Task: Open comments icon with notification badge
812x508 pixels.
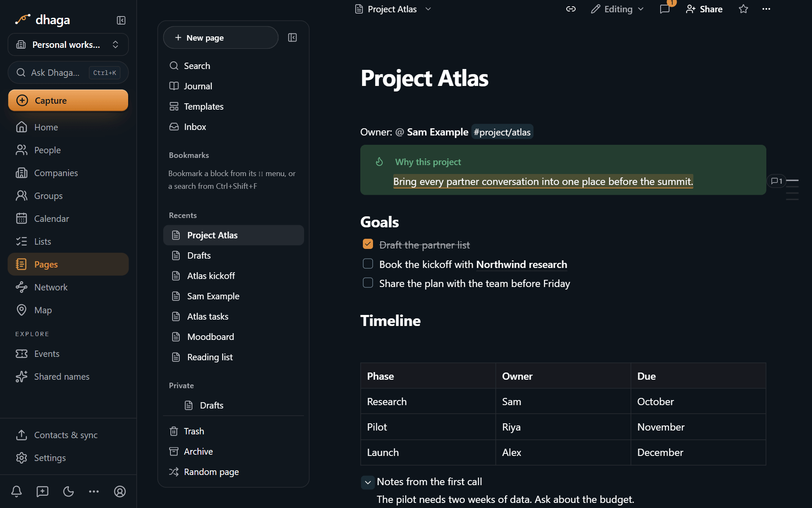Action: tap(665, 9)
